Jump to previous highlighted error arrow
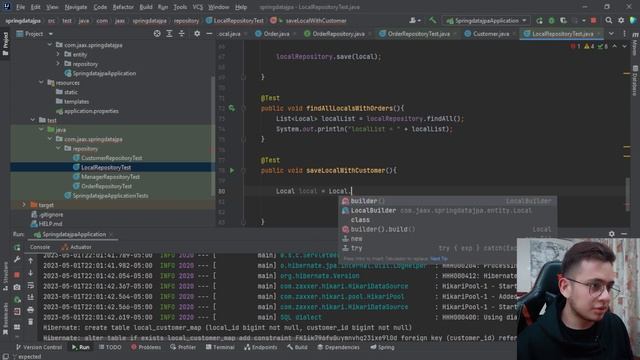640x360 pixels. (615, 47)
